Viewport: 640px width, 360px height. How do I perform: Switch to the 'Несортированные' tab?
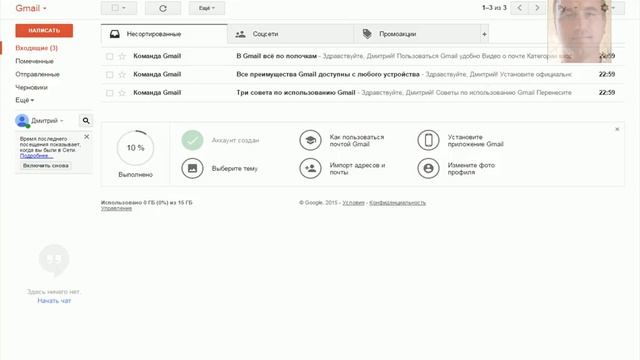tap(164, 34)
